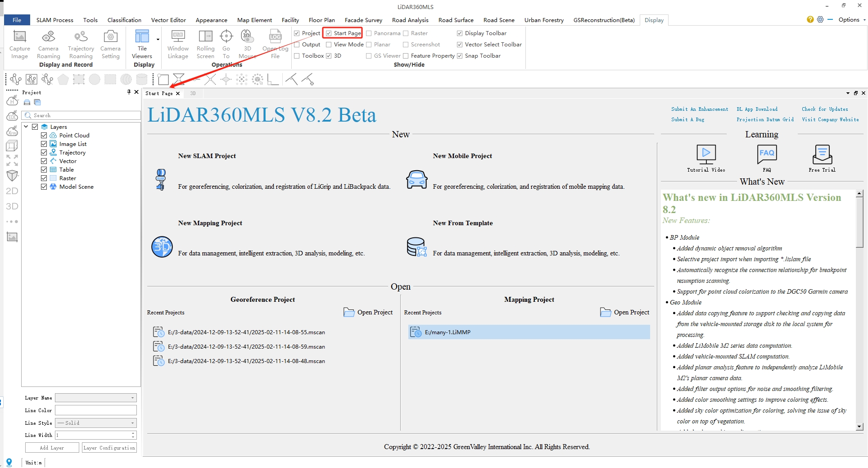Open Log File icon
Screen dimensions: 868x468
pos(275,36)
